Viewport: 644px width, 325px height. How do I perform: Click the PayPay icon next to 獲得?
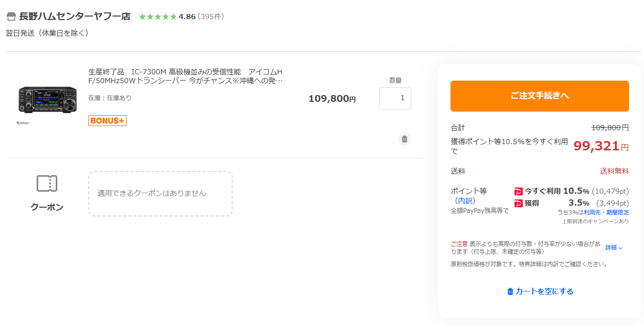[519, 204]
